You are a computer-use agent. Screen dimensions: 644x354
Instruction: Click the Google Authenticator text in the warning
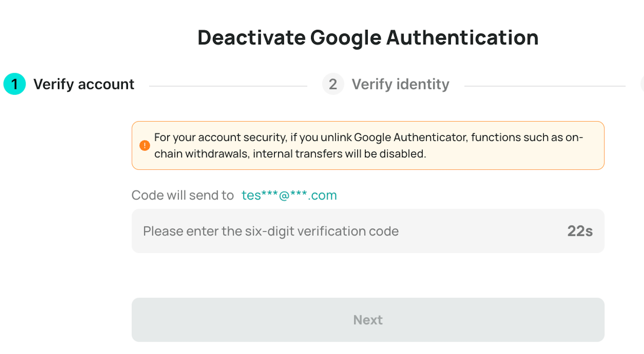(411, 137)
